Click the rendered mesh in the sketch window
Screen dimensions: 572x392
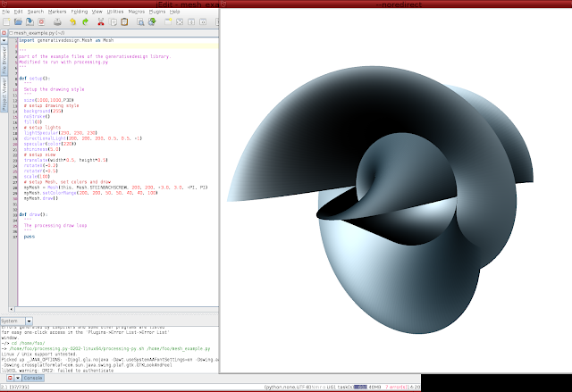click(x=382, y=200)
